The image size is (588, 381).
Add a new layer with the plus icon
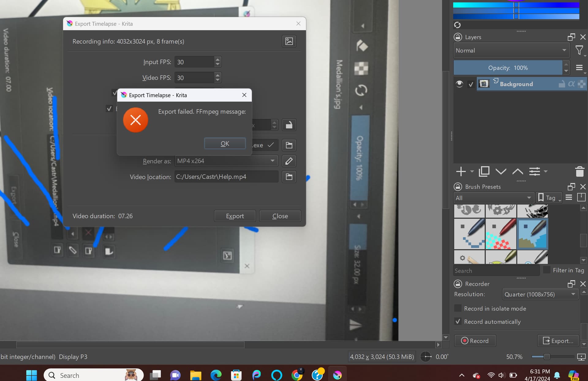[x=461, y=171]
